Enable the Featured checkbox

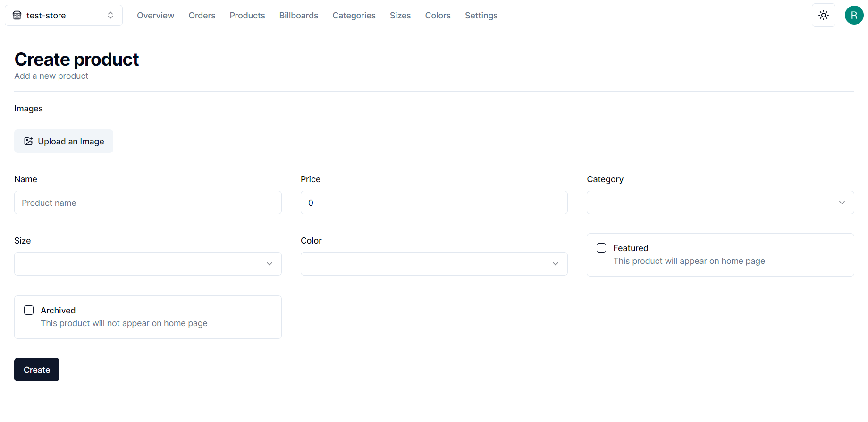click(x=601, y=248)
